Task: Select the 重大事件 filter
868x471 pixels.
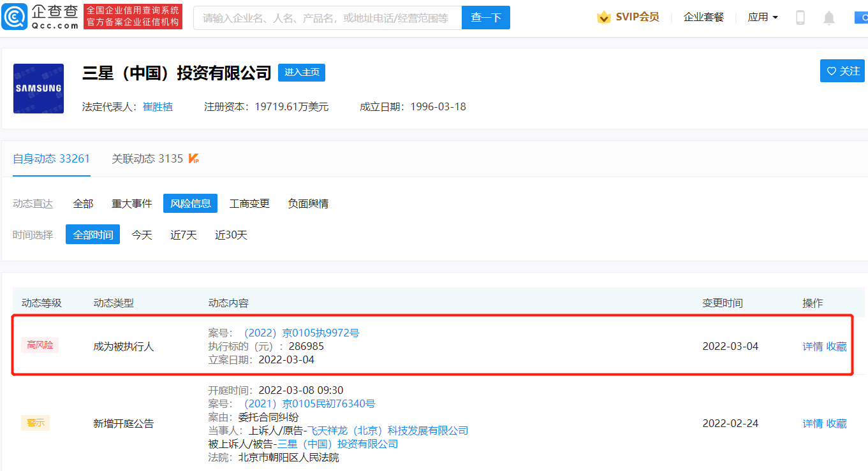Action: point(132,203)
